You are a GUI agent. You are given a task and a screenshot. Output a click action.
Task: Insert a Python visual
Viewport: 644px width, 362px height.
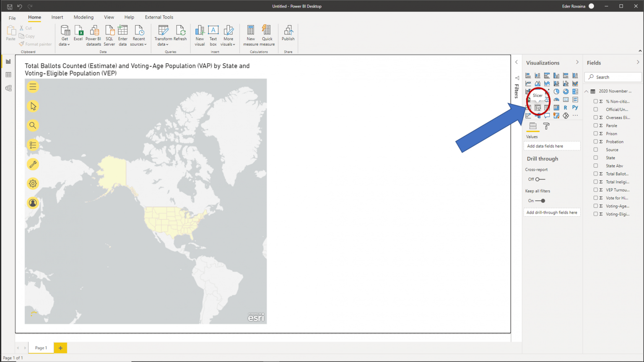point(575,107)
